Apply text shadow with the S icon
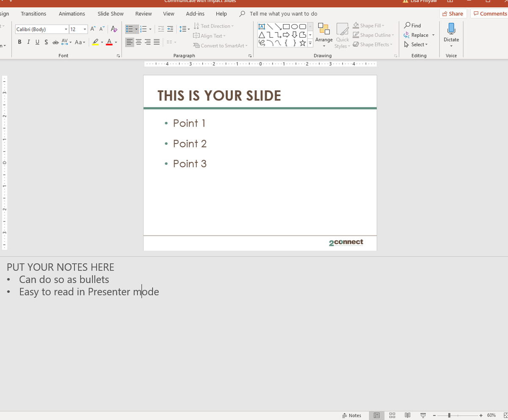Viewport: 508px width, 420px height. (46, 42)
